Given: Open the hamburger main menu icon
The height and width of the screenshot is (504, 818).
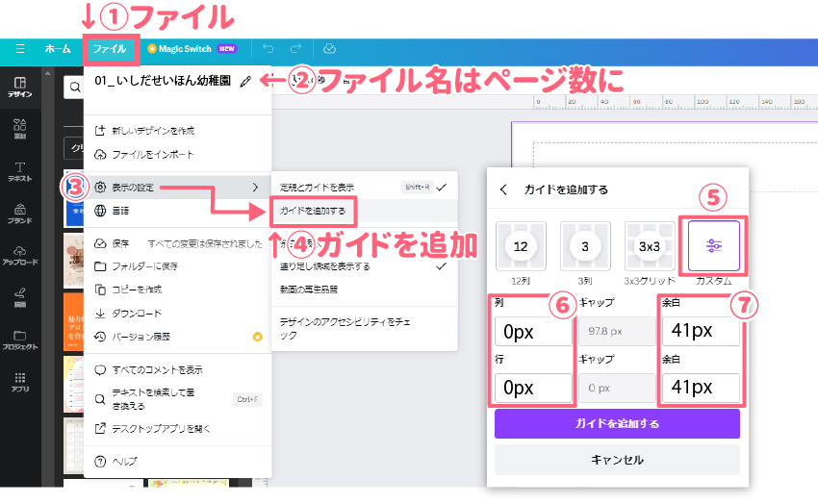Looking at the screenshot, I should point(20,49).
